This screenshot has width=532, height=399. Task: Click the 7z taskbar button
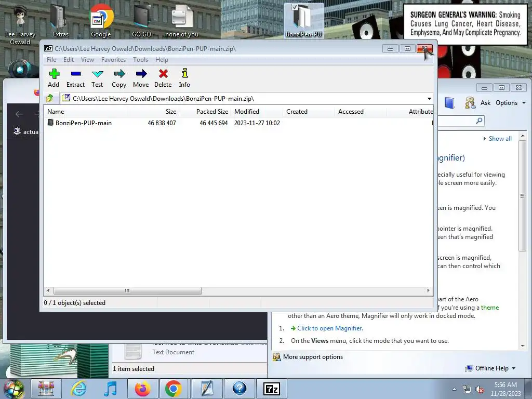pos(272,389)
